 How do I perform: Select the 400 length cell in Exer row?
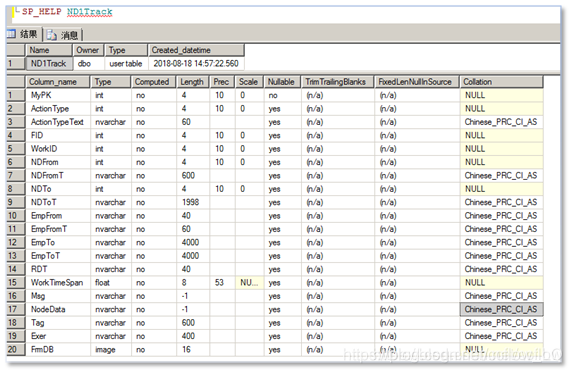pyautogui.click(x=193, y=336)
